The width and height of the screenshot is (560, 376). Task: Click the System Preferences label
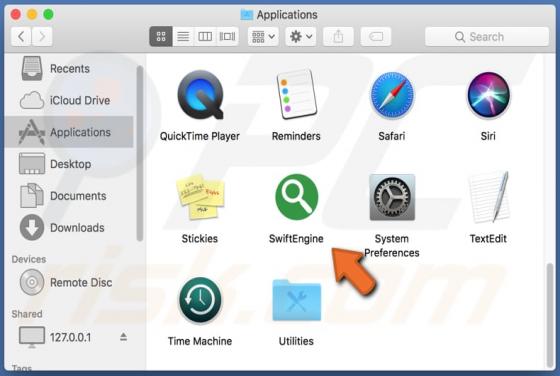click(x=392, y=246)
